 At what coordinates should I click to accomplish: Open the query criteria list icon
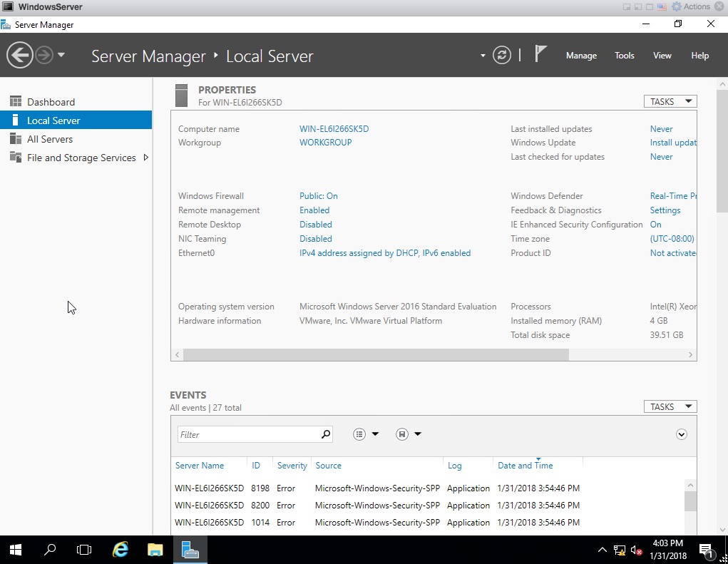(359, 434)
